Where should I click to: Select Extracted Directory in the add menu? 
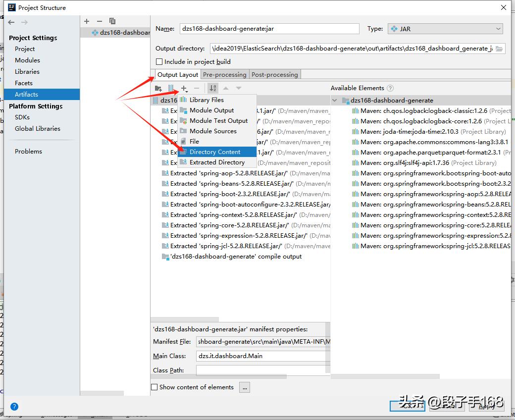click(x=217, y=162)
